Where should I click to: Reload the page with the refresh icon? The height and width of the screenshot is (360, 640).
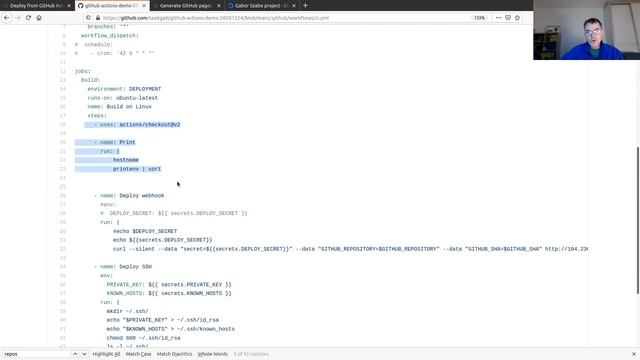click(x=28, y=18)
